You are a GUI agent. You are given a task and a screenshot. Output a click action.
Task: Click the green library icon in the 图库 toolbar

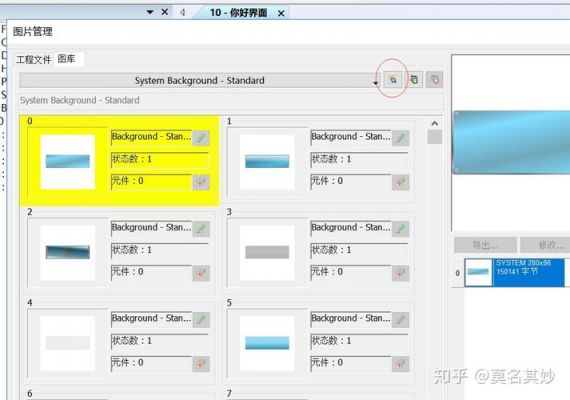pyautogui.click(x=414, y=80)
